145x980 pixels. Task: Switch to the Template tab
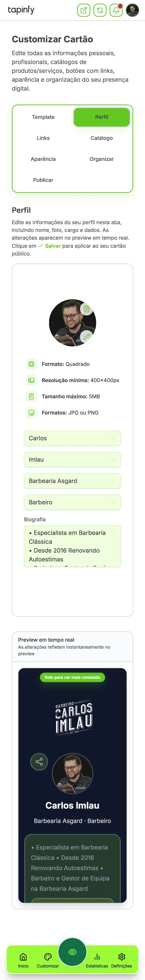(43, 117)
